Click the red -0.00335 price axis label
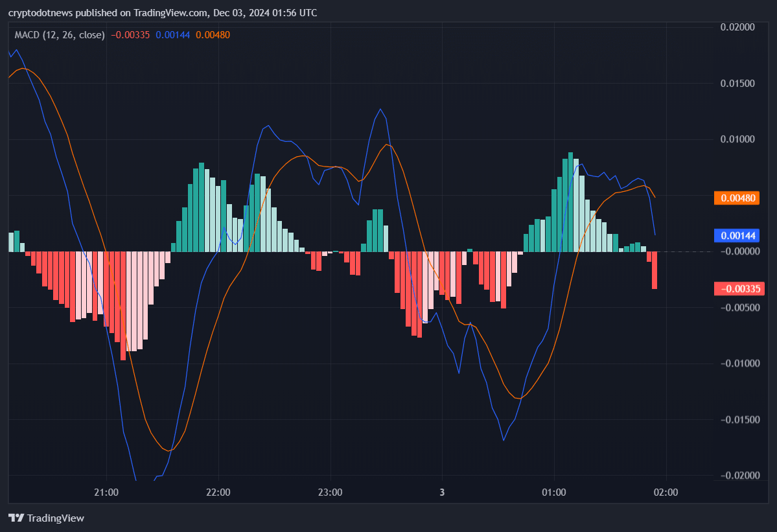The width and height of the screenshot is (777, 532). [739, 289]
